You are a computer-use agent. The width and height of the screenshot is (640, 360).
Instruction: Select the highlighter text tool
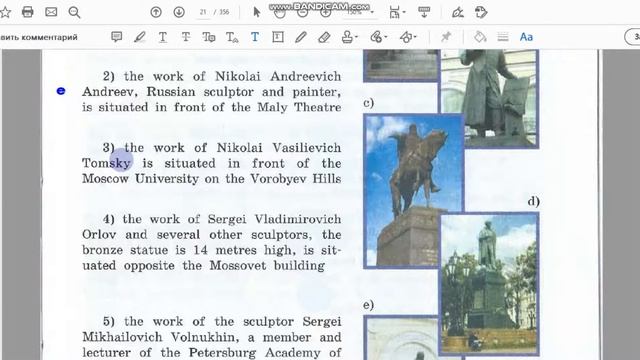(x=140, y=37)
